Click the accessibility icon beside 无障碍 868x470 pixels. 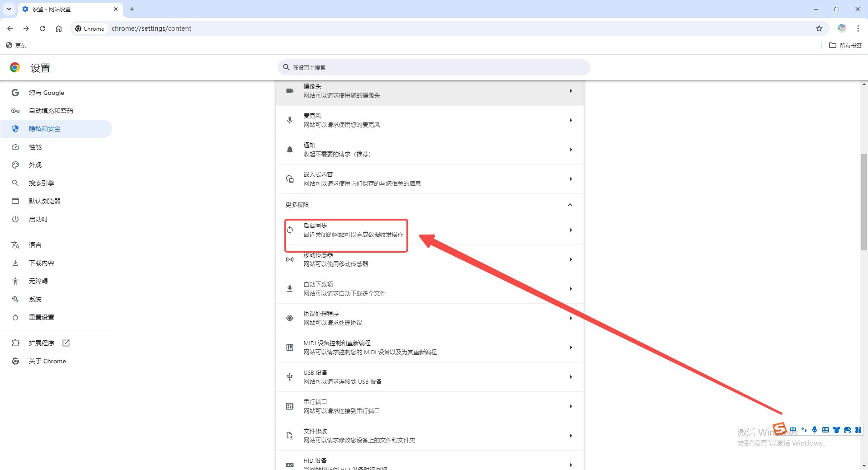15,281
